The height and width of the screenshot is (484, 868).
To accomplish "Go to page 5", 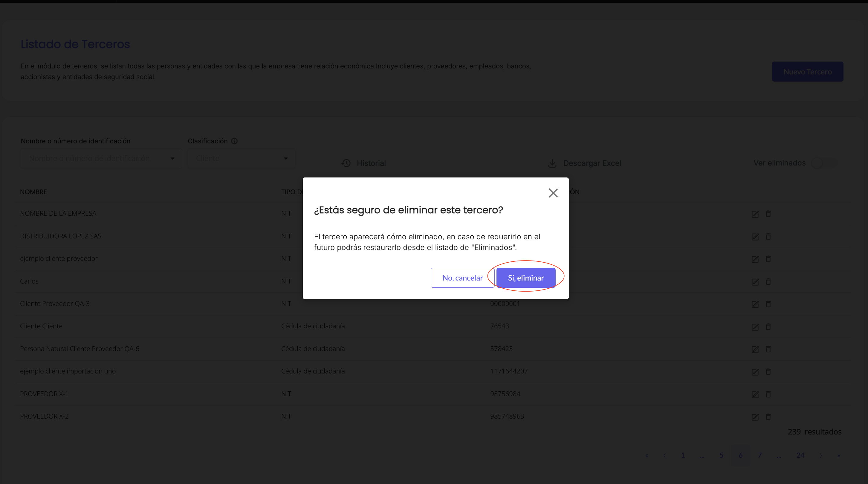I will point(721,455).
